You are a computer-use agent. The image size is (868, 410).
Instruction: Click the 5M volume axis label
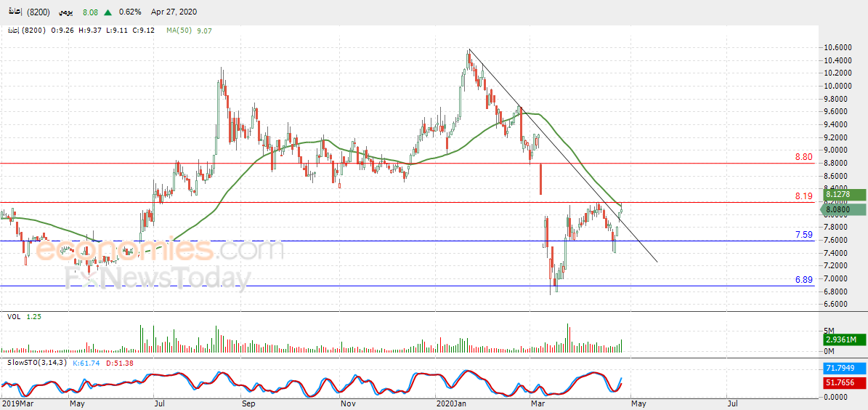pyautogui.click(x=829, y=329)
